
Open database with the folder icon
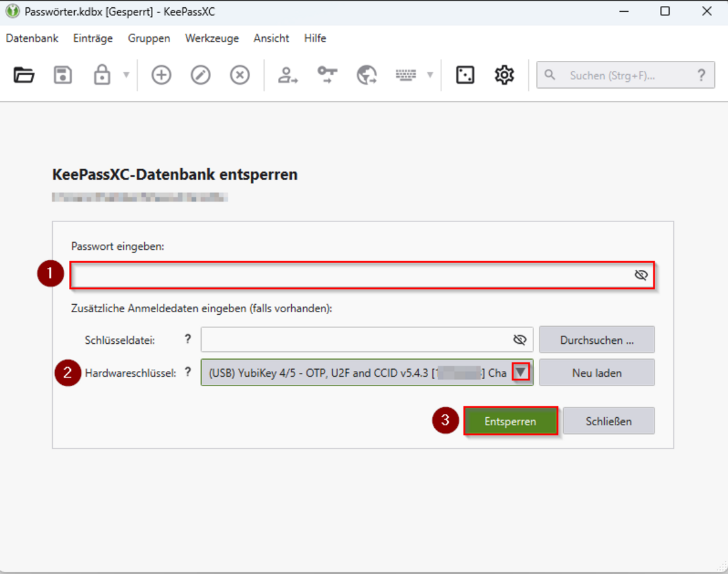coord(24,75)
